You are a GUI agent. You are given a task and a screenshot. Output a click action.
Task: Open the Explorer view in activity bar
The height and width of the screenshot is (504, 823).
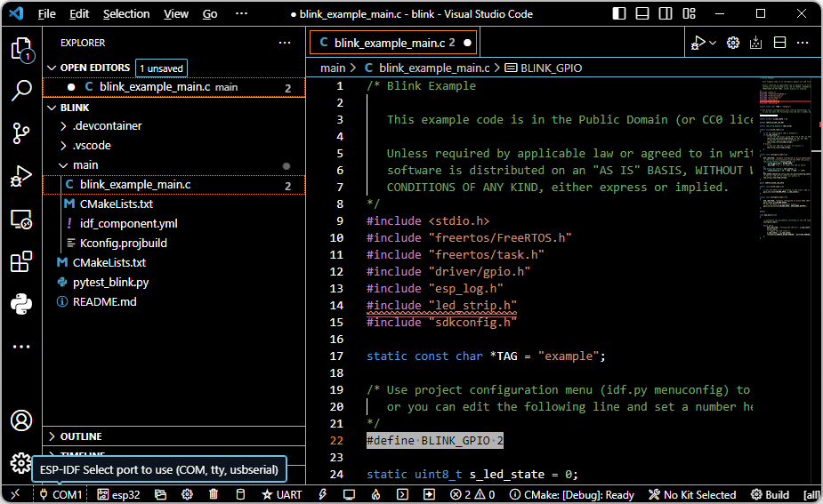tap(21, 50)
